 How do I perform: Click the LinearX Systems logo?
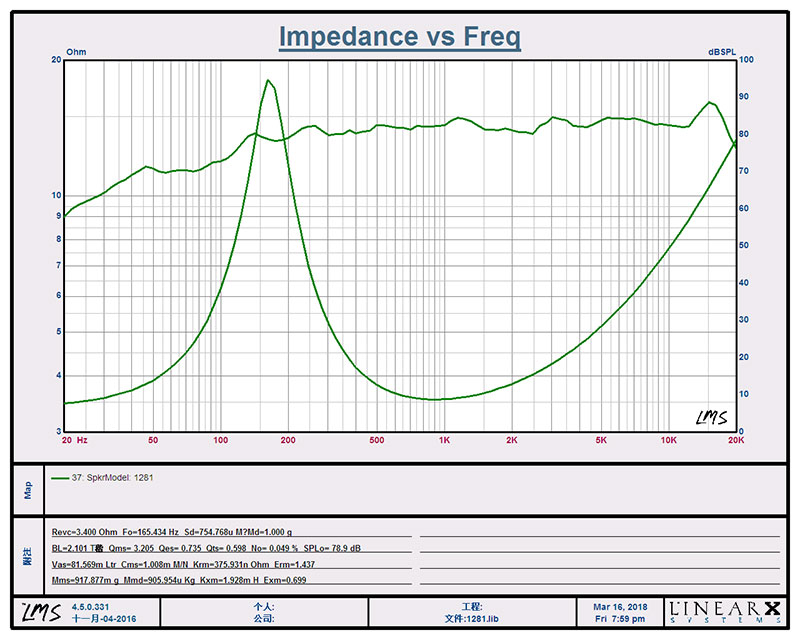723,611
